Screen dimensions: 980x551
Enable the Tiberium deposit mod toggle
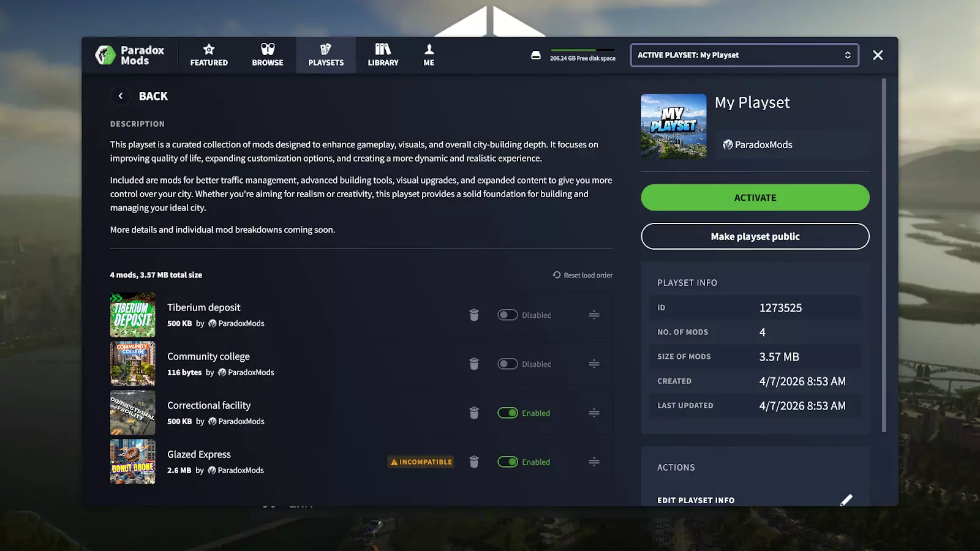pyautogui.click(x=508, y=315)
